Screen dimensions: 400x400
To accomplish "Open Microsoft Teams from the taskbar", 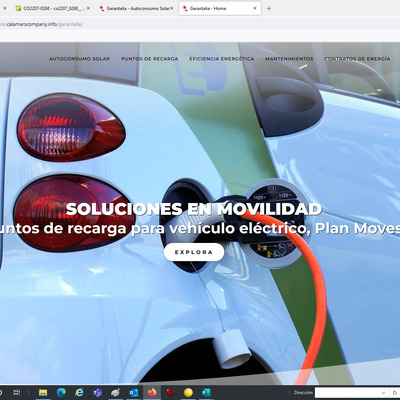I will point(97,392).
